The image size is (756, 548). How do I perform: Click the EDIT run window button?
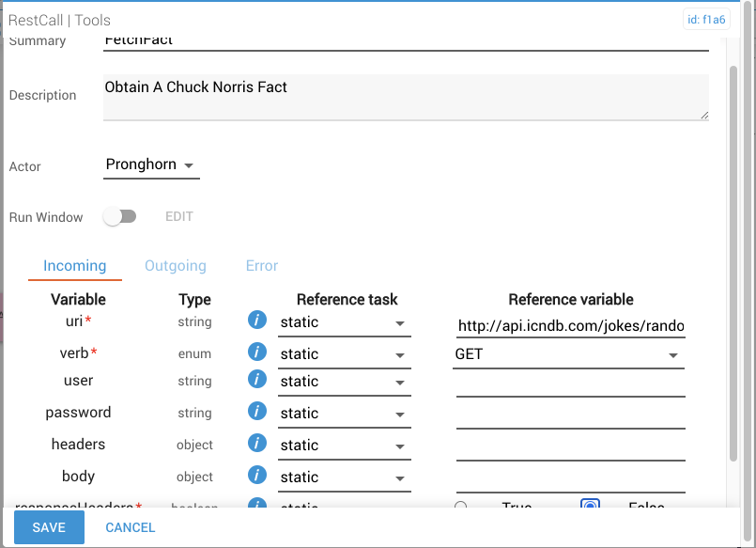178,216
